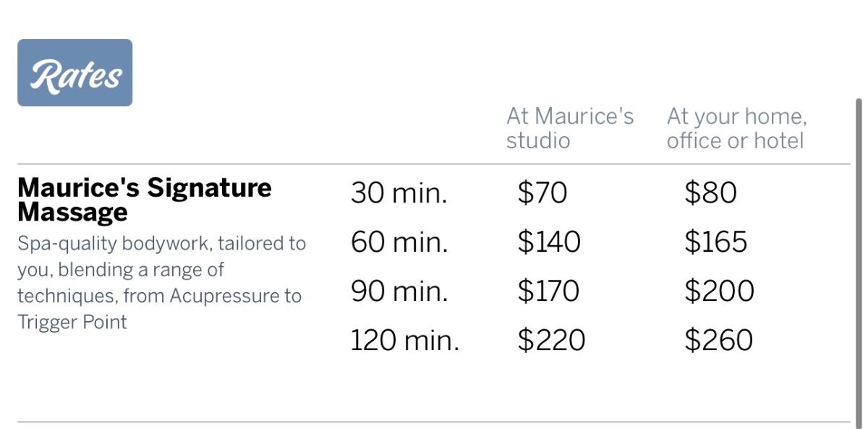868x429 pixels.
Task: Click the $170 studio price
Action: (x=548, y=292)
